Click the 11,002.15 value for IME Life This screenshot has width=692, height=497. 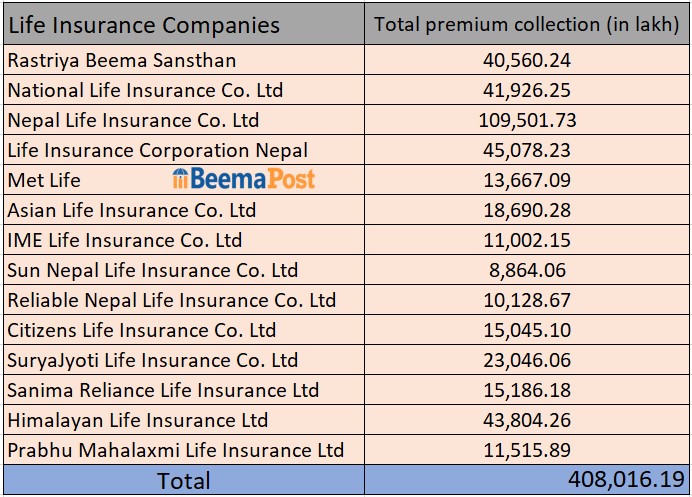[x=527, y=240]
